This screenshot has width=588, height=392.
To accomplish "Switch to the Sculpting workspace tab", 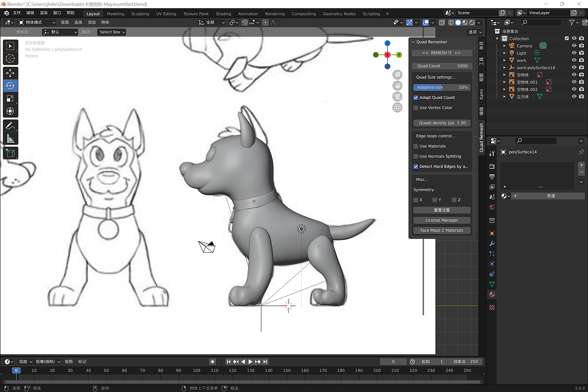I will coord(140,14).
